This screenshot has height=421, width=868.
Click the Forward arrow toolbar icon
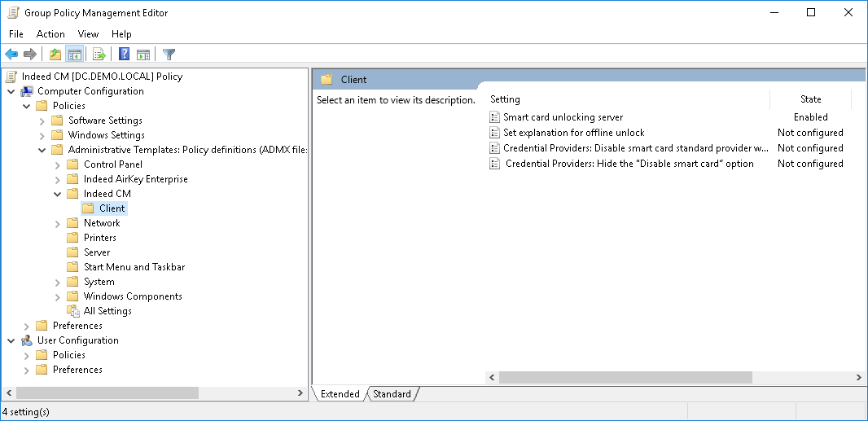30,55
